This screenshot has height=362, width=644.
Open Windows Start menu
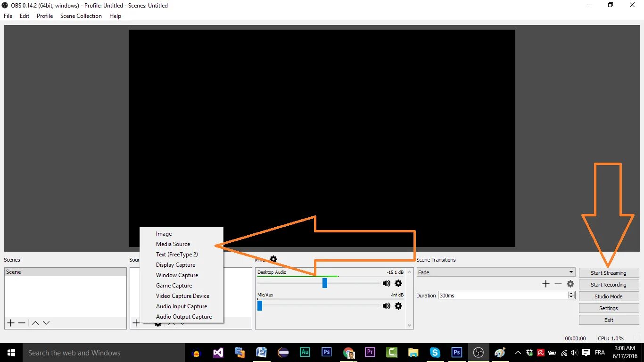tap(11, 353)
